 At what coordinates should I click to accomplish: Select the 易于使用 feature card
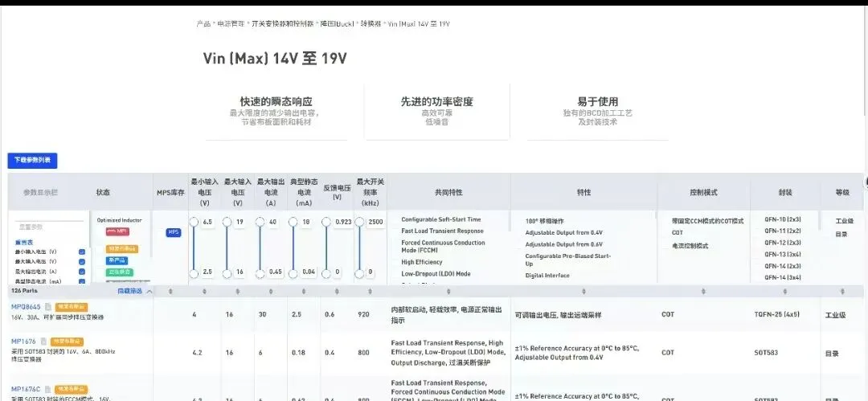click(597, 111)
